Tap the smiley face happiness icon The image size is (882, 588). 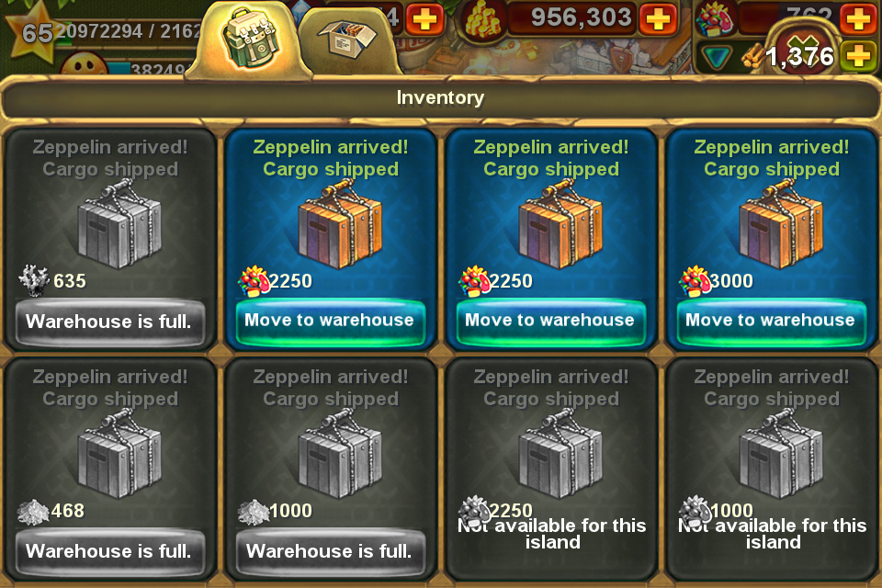(85, 66)
